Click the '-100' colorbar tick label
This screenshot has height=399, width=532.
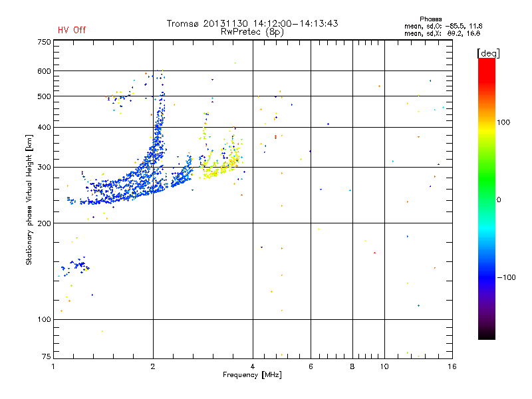506,277
